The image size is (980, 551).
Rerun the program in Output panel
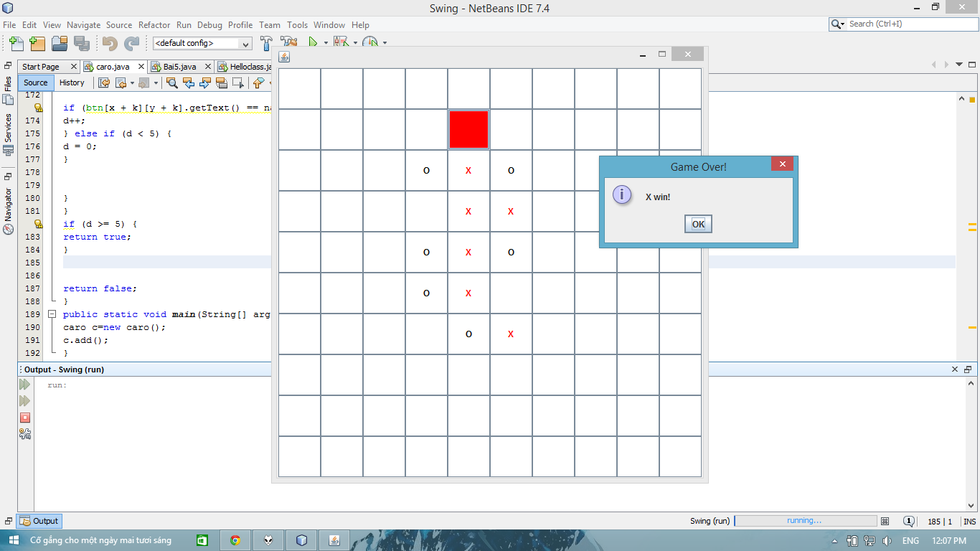click(x=25, y=385)
